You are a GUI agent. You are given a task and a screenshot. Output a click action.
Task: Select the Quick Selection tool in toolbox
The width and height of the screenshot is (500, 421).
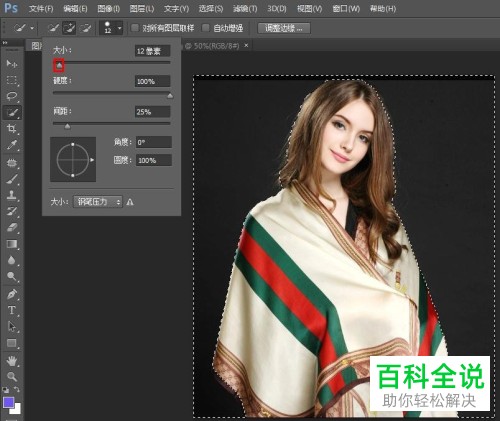[x=12, y=113]
